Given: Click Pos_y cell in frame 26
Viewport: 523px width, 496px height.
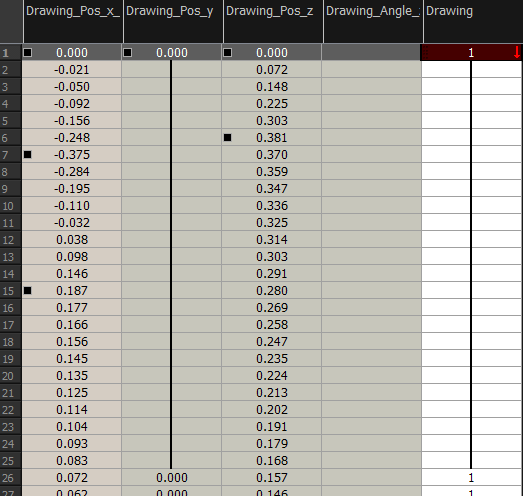Looking at the screenshot, I should [172, 478].
